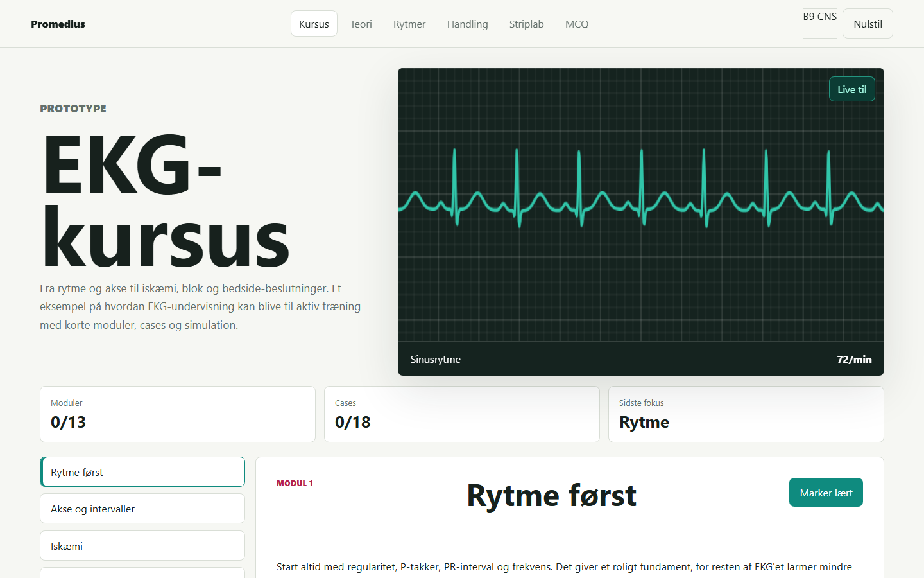Click the Sinusrytme label
The height and width of the screenshot is (578, 924).
tap(436, 359)
